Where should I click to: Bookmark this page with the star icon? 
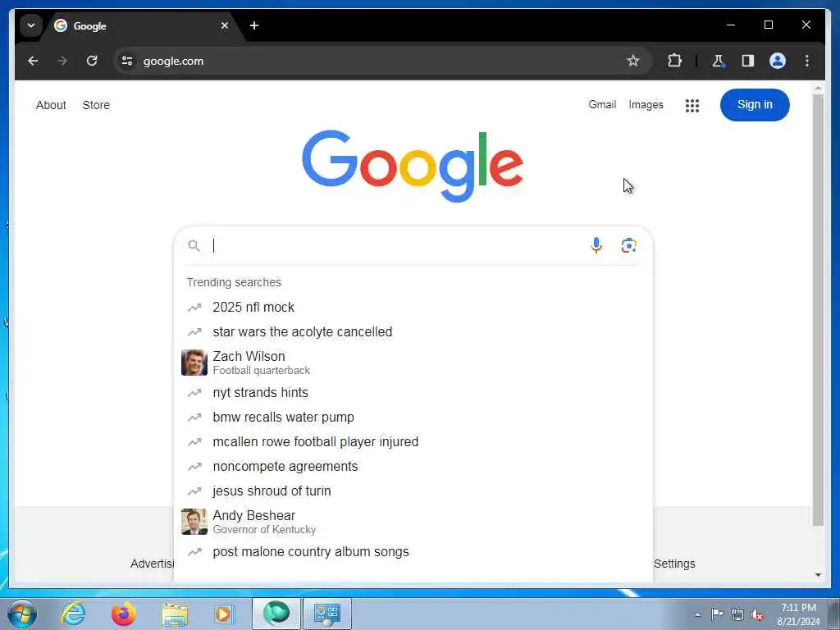pyautogui.click(x=633, y=61)
